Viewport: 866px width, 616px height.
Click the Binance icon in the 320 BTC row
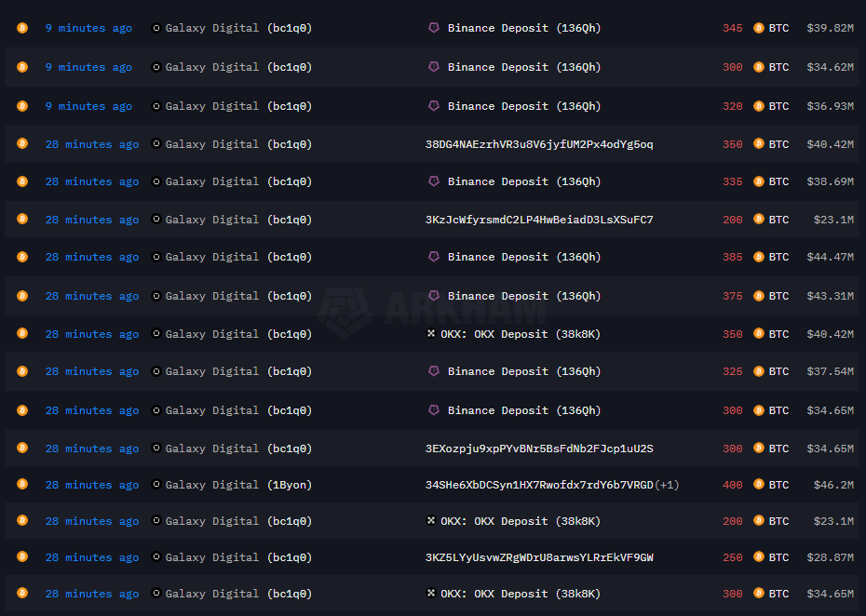tap(434, 105)
